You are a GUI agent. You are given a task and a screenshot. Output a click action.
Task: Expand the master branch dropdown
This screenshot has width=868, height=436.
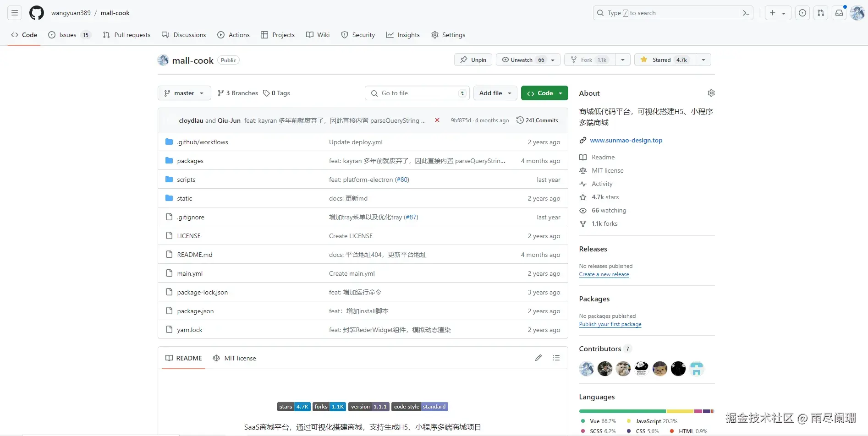184,93
